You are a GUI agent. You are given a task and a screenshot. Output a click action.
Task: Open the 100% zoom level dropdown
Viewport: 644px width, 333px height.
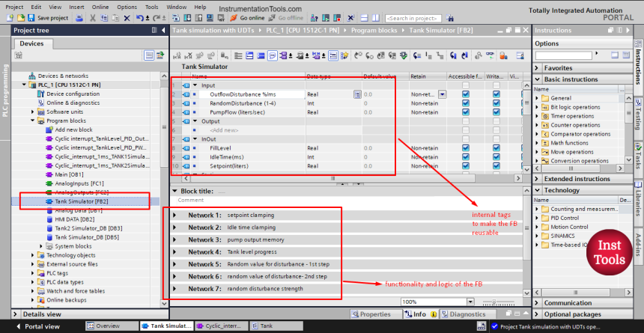tap(470, 302)
